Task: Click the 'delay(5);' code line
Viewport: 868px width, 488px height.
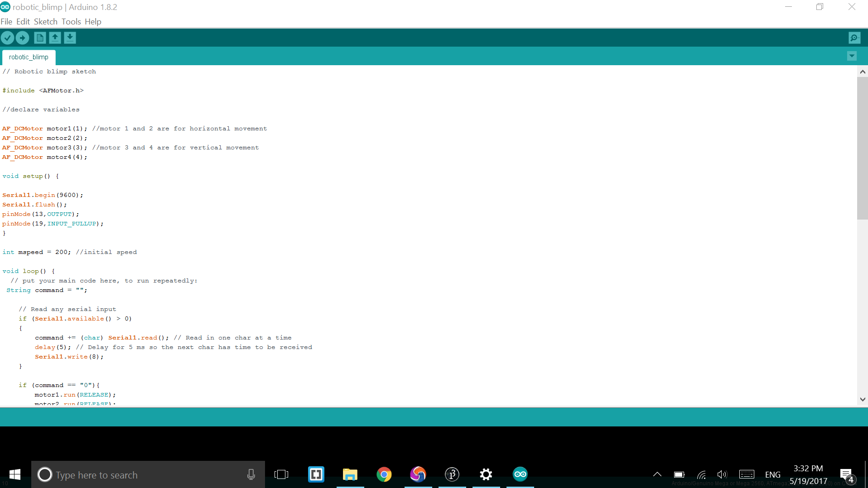Action: [53, 347]
